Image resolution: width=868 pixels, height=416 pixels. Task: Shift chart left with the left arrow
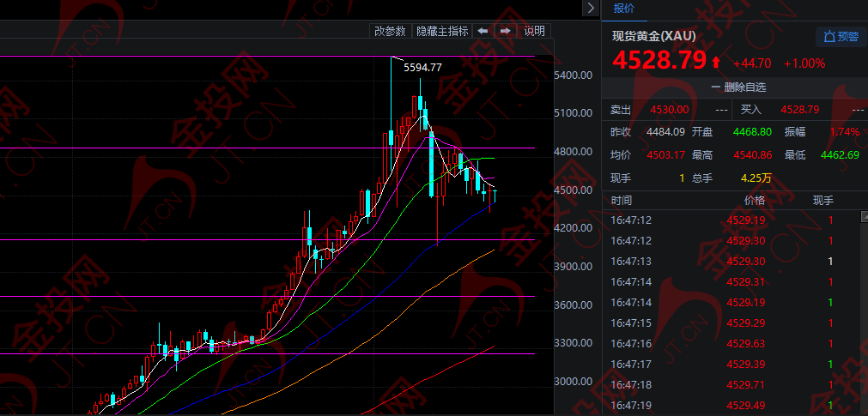(x=483, y=31)
